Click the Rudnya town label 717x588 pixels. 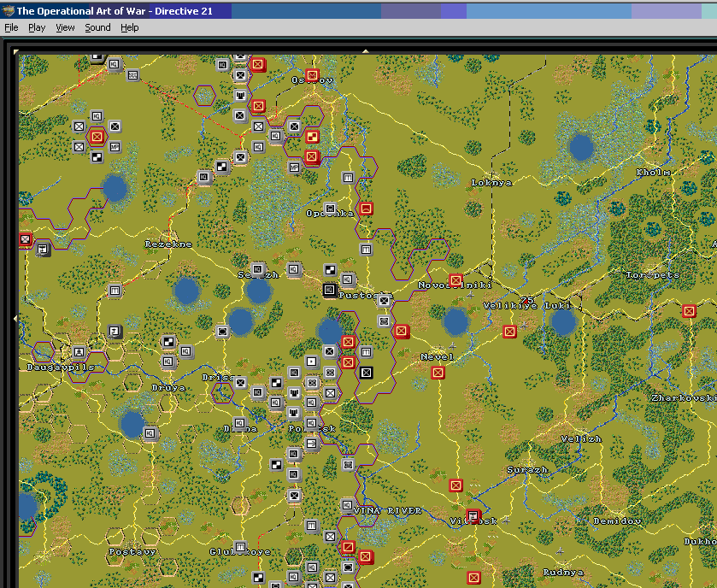(x=563, y=573)
